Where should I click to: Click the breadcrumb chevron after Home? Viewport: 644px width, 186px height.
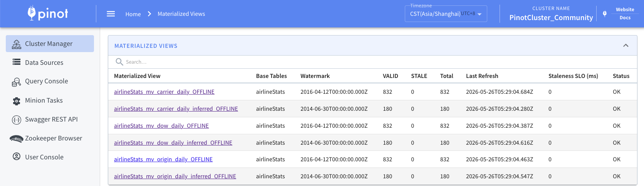click(149, 14)
